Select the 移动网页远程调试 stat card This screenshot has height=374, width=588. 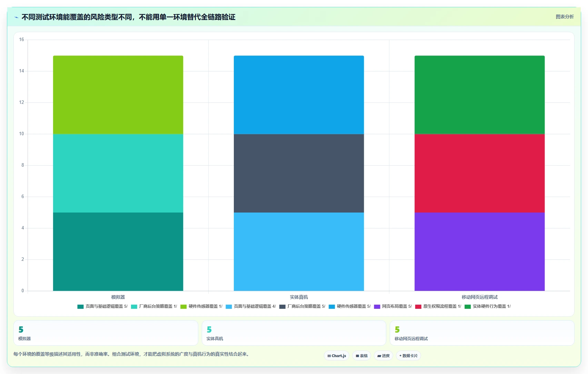pos(482,333)
